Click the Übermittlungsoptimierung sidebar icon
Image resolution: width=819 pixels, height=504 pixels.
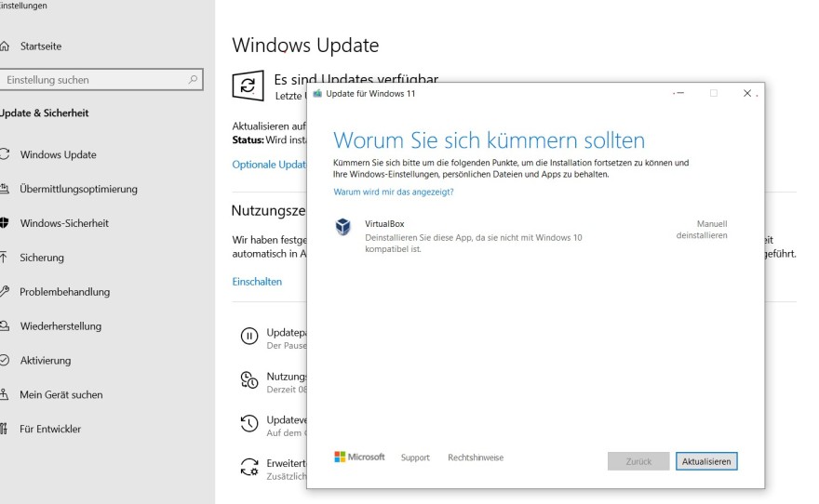click(x=4, y=189)
